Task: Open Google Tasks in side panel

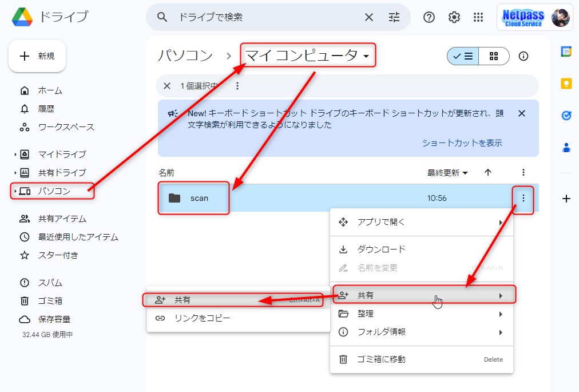Action: click(x=566, y=115)
